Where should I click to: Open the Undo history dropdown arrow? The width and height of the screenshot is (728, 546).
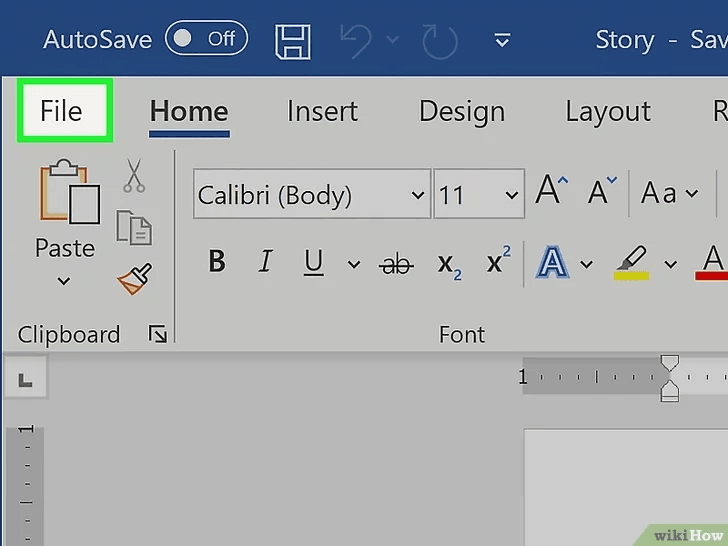click(x=393, y=40)
